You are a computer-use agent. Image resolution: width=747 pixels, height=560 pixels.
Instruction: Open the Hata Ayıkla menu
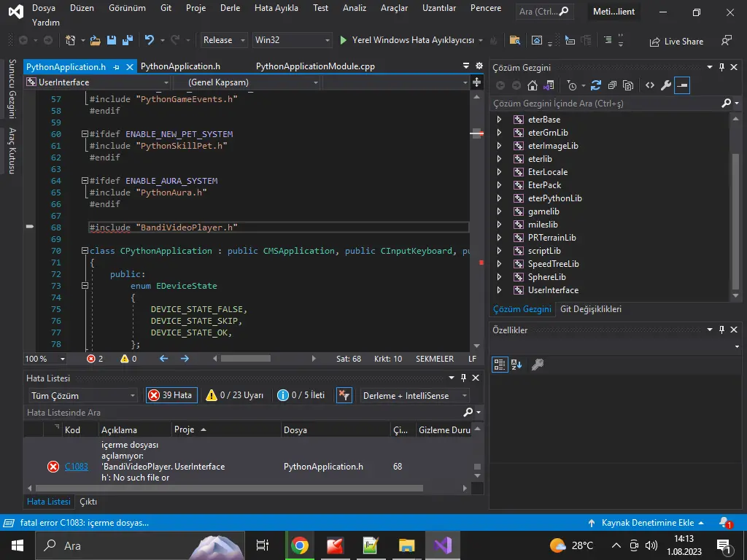(276, 8)
